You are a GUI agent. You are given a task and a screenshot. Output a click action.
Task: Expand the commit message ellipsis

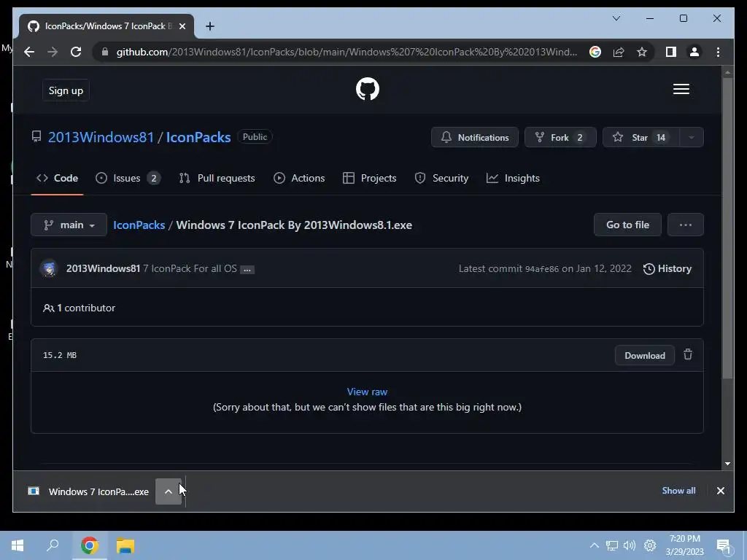247,270
